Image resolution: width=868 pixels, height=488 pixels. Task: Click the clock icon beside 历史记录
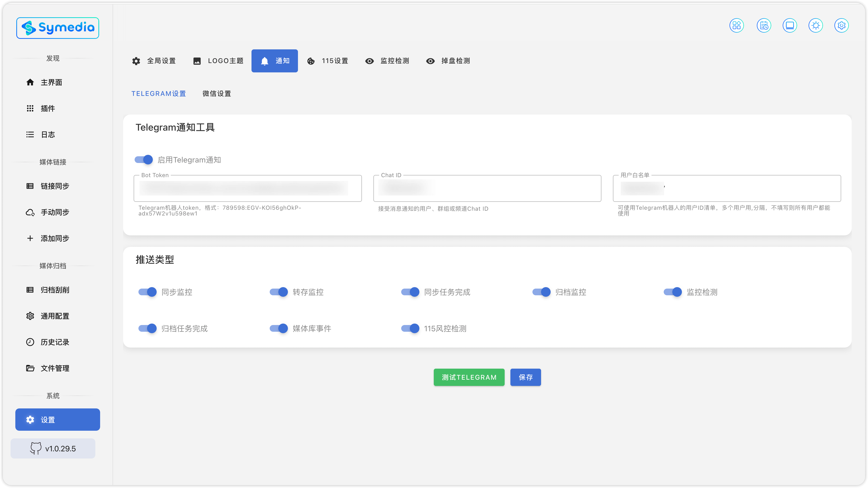pyautogui.click(x=30, y=342)
